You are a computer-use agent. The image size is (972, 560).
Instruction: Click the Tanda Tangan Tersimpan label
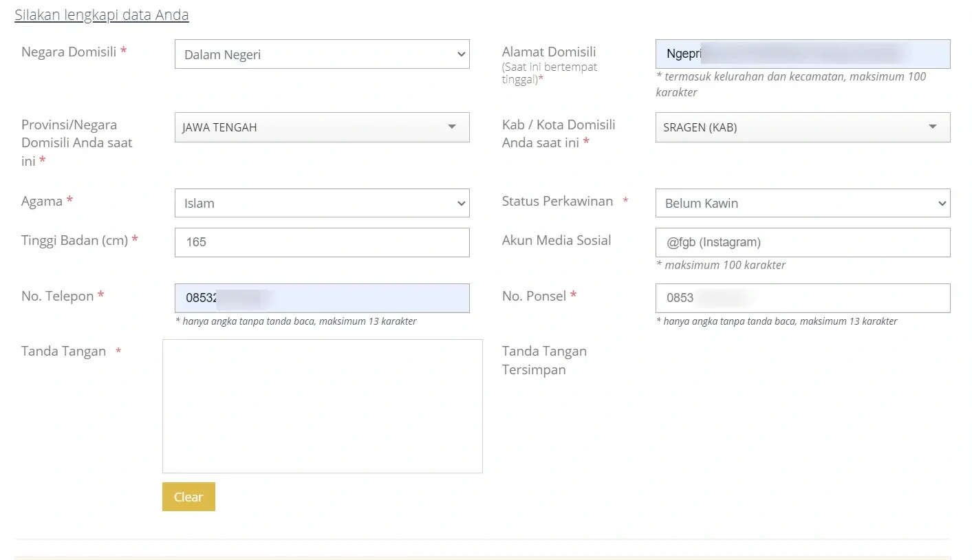[x=543, y=360]
